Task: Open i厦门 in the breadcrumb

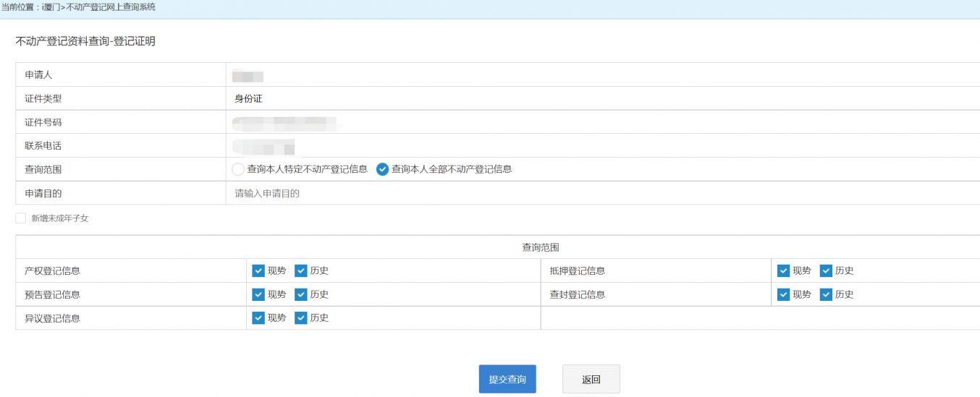Action: point(52,7)
